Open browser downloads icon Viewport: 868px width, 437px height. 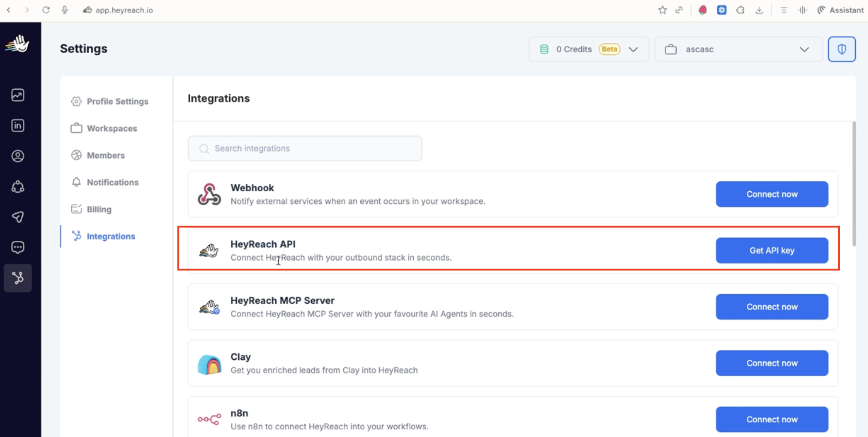coord(759,10)
